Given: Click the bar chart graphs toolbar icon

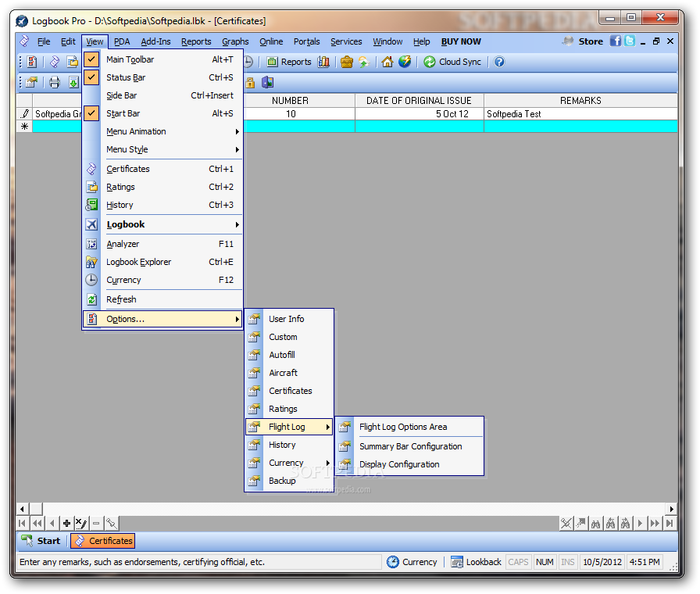Looking at the screenshot, I should [x=323, y=62].
